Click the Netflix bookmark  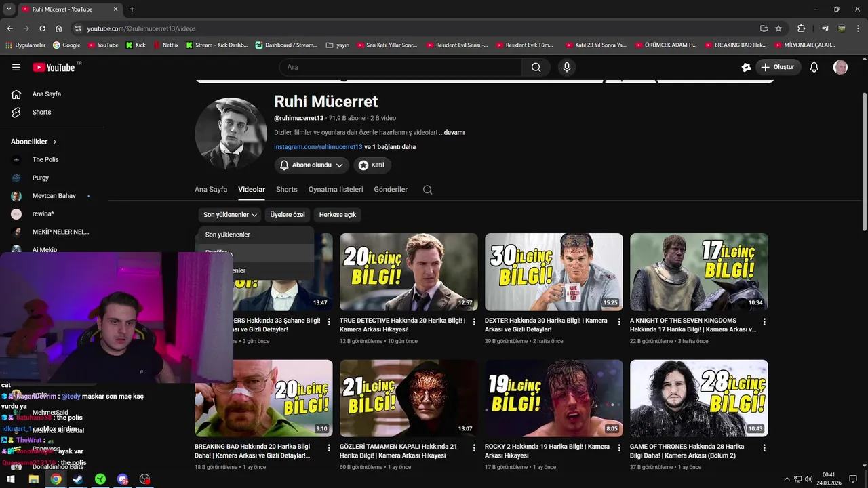(x=165, y=45)
